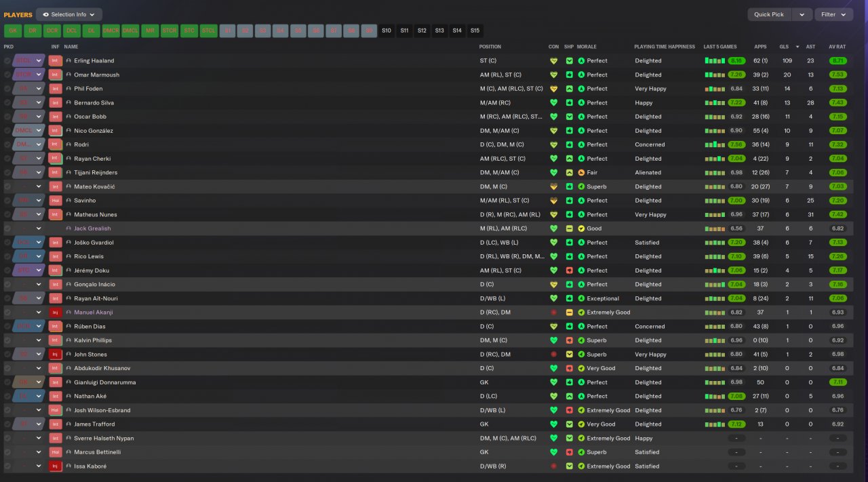Image resolution: width=868 pixels, height=482 pixels.
Task: Click Erling Haaland's condition heart icon
Action: 553,61
